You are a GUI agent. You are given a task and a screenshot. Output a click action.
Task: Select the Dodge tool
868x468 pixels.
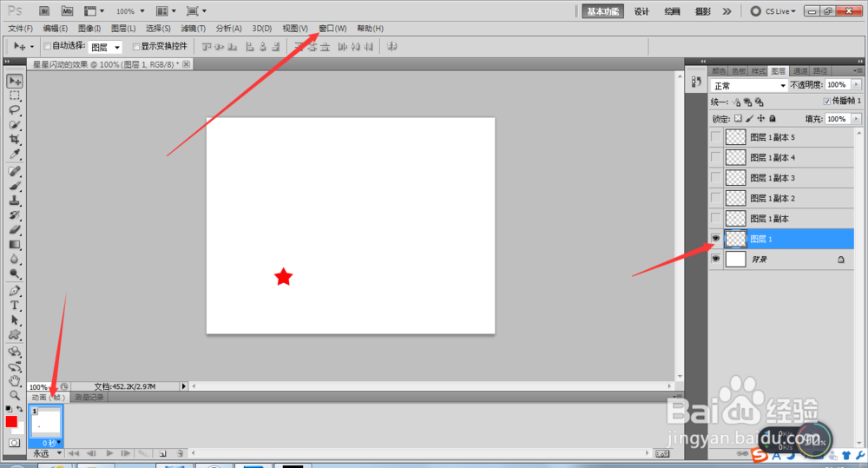(15, 273)
